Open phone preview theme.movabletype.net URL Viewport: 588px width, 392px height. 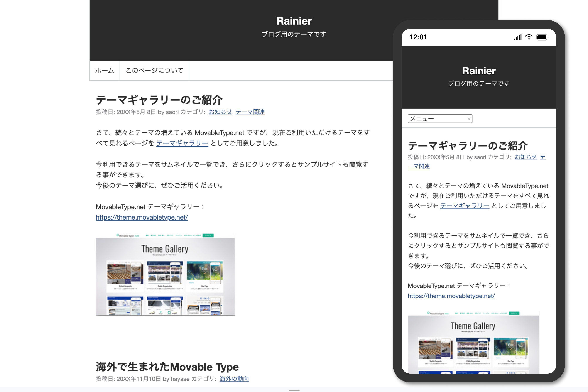click(451, 296)
